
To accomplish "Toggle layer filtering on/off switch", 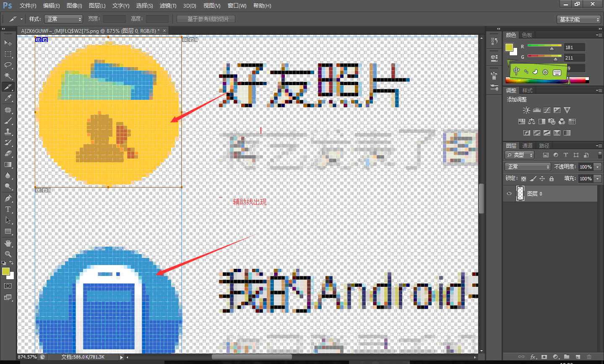I will pos(599,155).
